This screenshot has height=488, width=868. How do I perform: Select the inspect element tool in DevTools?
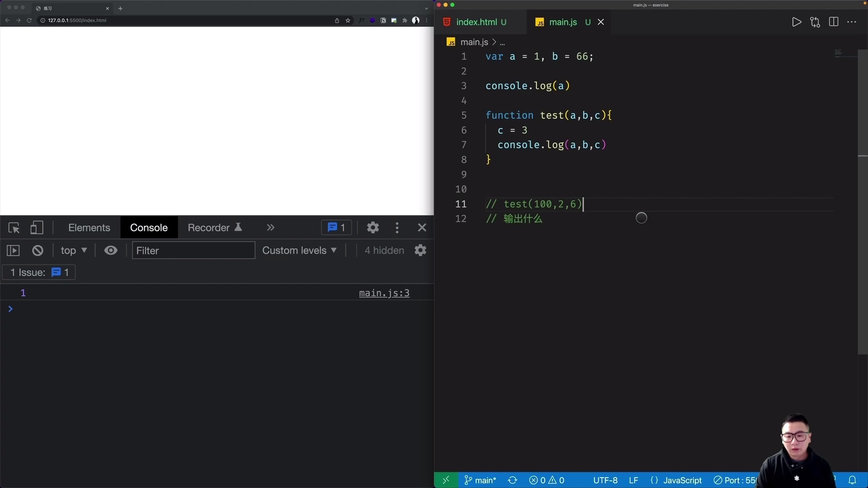pyautogui.click(x=14, y=227)
